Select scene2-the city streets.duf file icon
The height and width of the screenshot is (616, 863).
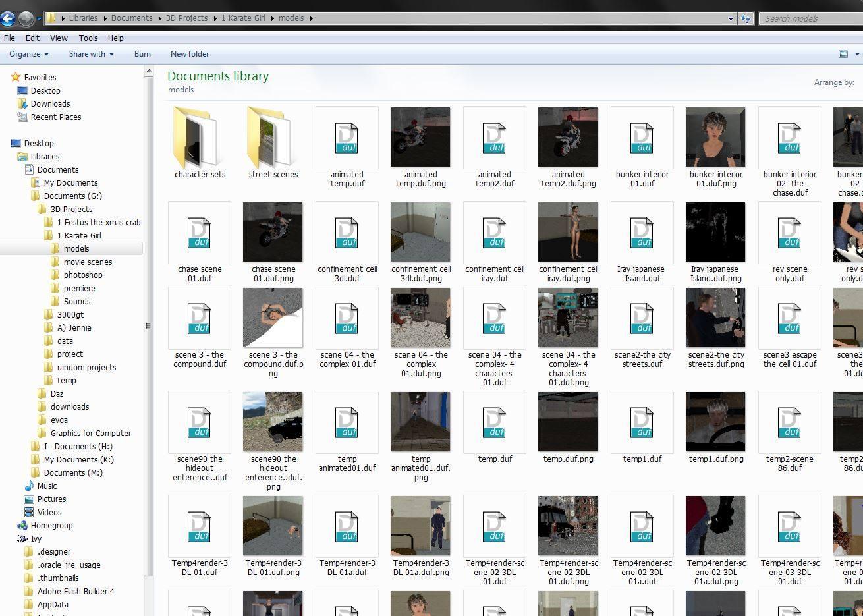pyautogui.click(x=642, y=318)
